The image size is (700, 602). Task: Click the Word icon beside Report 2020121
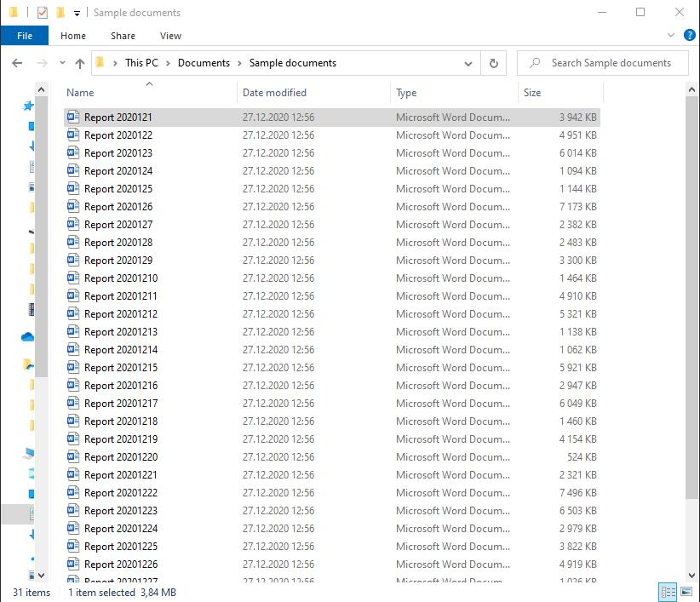pyautogui.click(x=73, y=117)
